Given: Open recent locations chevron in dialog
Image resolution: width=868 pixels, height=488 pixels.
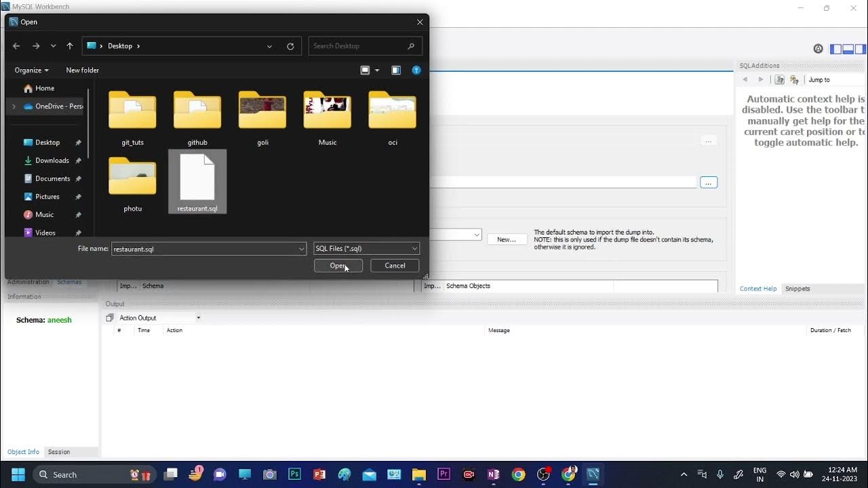Looking at the screenshot, I should 53,46.
